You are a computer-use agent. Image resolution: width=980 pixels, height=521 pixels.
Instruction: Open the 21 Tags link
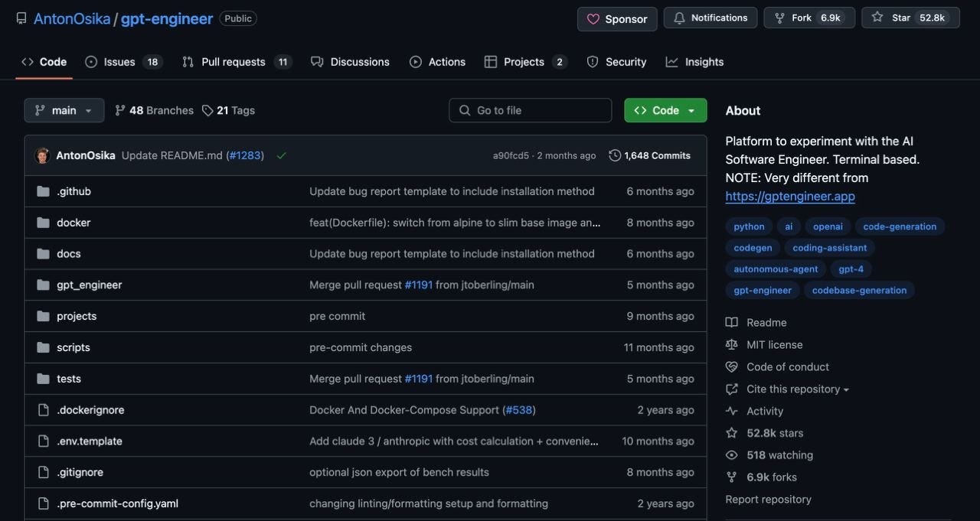(228, 110)
